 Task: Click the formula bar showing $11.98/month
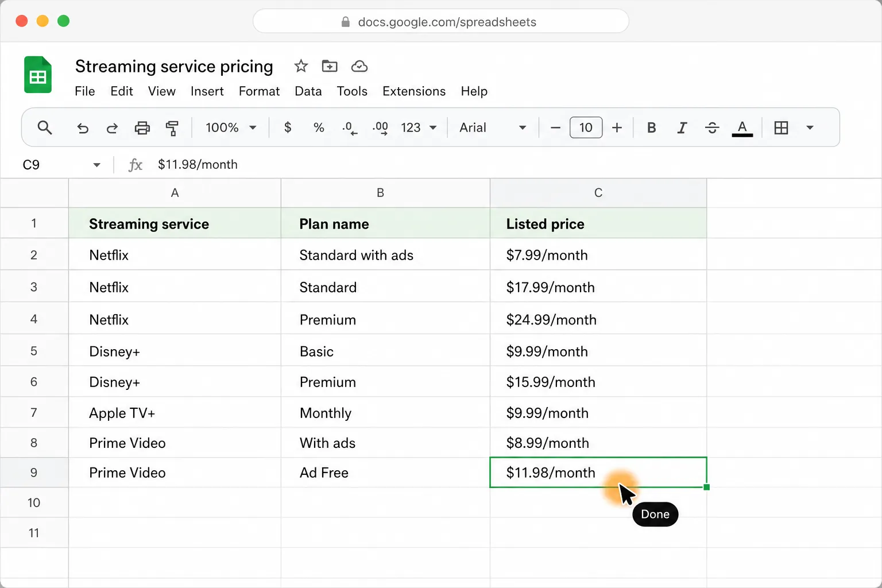[198, 164]
